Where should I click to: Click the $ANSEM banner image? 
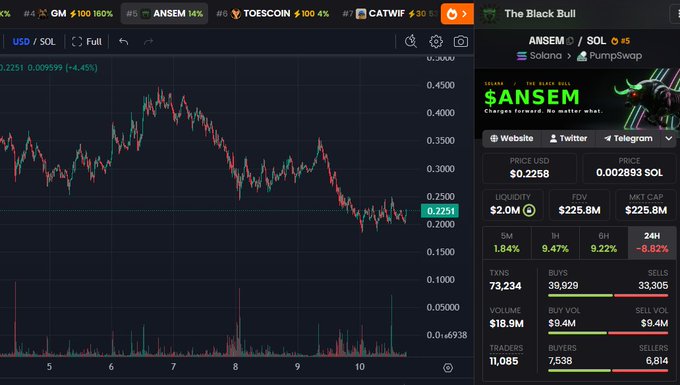pos(577,98)
